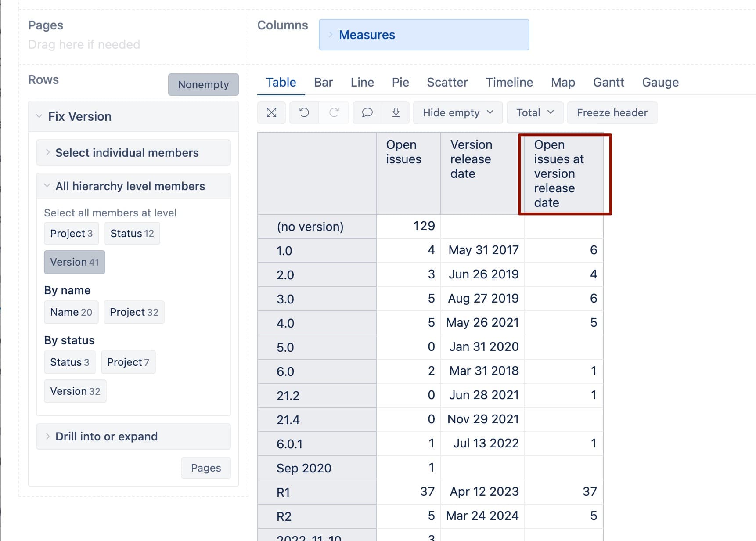Open the comment bubble icon
756x541 pixels.
[x=367, y=113]
